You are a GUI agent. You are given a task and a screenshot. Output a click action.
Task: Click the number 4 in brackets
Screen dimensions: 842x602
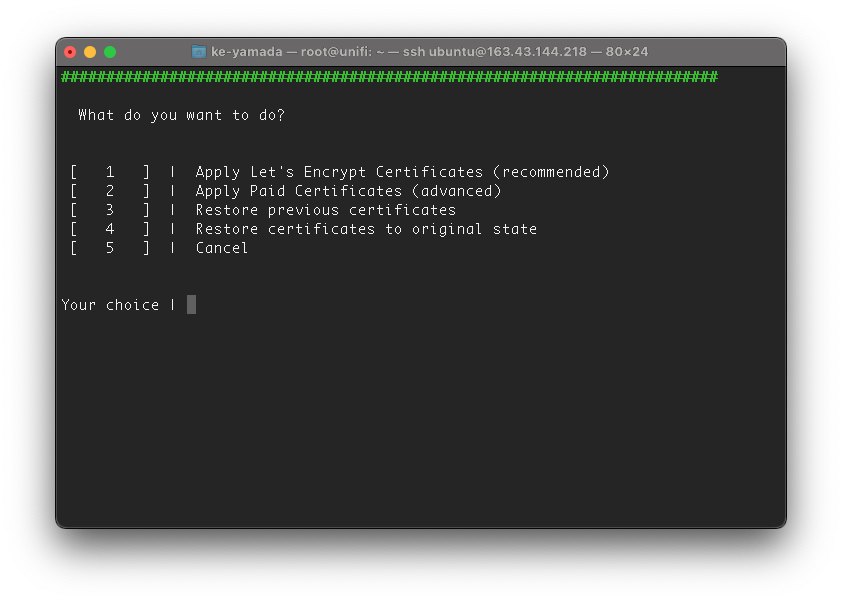click(110, 229)
